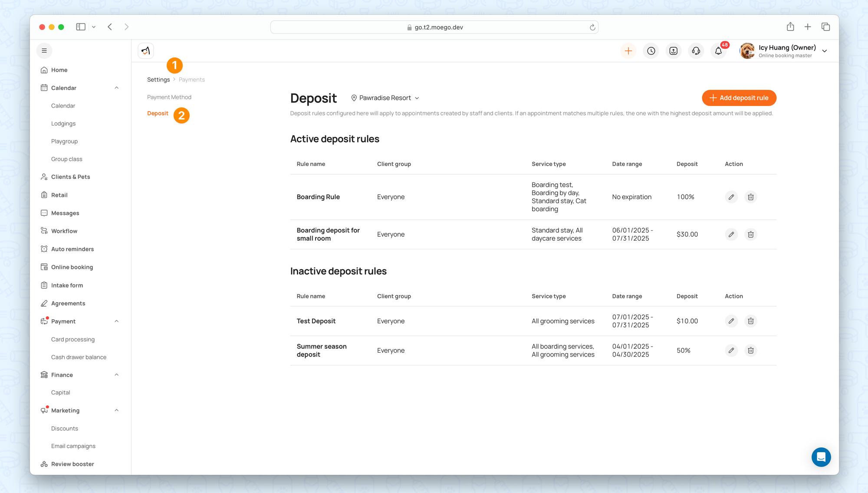Reload page via browser refresh icon
868x493 pixels.
pos(592,27)
